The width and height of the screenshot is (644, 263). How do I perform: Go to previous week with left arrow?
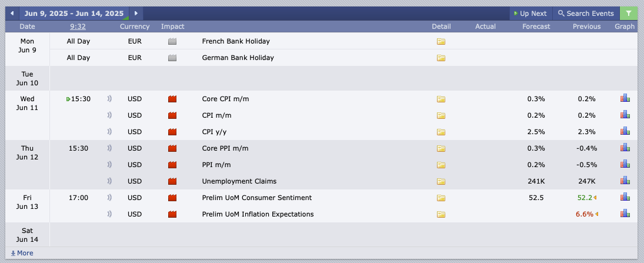click(x=12, y=13)
